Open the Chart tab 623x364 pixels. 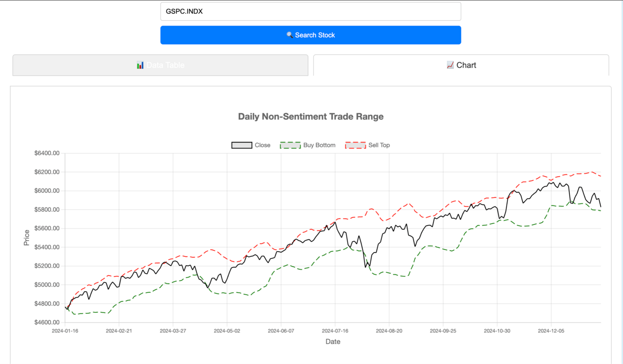(461, 65)
